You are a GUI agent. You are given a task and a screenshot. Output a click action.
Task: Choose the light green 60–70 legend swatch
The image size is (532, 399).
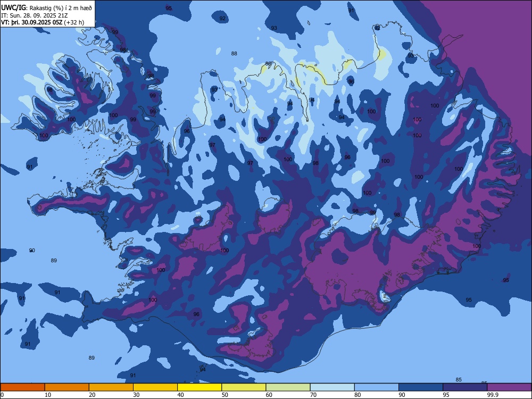coord(288,387)
